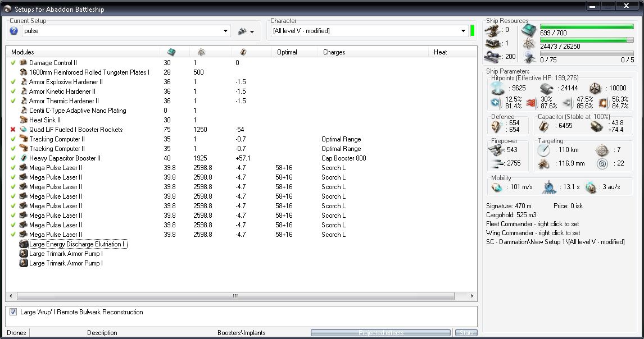The image size is (644, 339).
Task: Click Wing Commander right click to set
Action: pos(533,233)
